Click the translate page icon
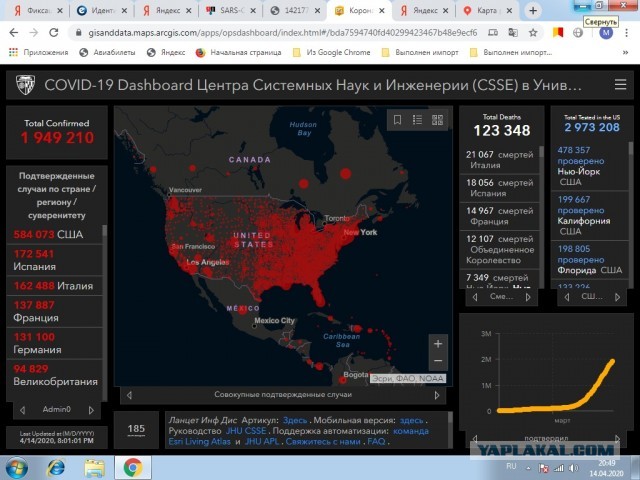Image resolution: width=640 pixels, height=480 pixels. (513, 33)
